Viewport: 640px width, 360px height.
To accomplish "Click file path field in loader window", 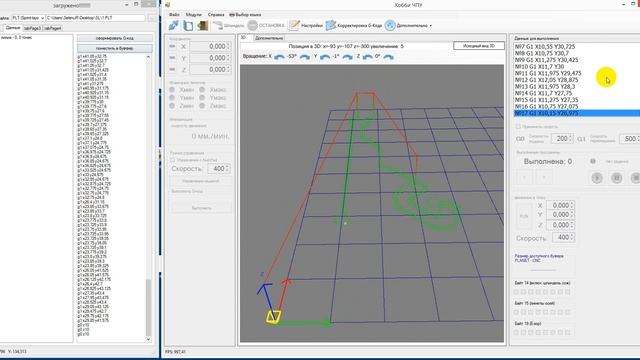I will [96, 18].
